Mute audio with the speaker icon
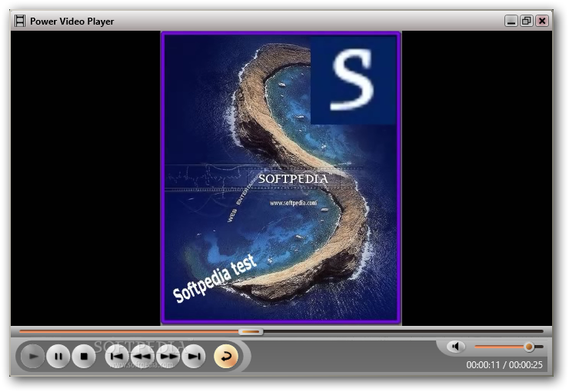Image resolution: width=569 pixels, height=392 pixels. pyautogui.click(x=455, y=347)
